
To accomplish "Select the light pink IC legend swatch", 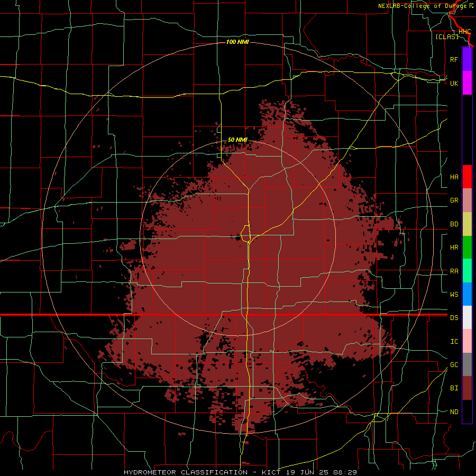I will point(467,341).
